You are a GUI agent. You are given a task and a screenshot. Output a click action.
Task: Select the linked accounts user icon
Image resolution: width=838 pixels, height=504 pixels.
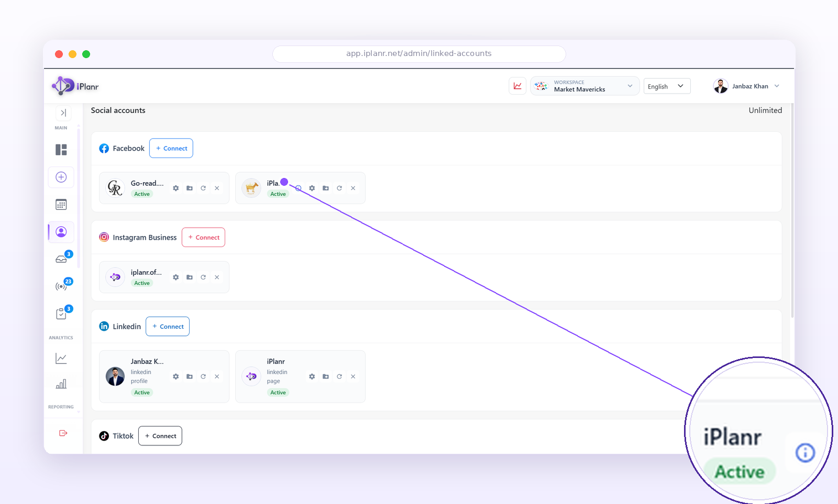pos(61,232)
